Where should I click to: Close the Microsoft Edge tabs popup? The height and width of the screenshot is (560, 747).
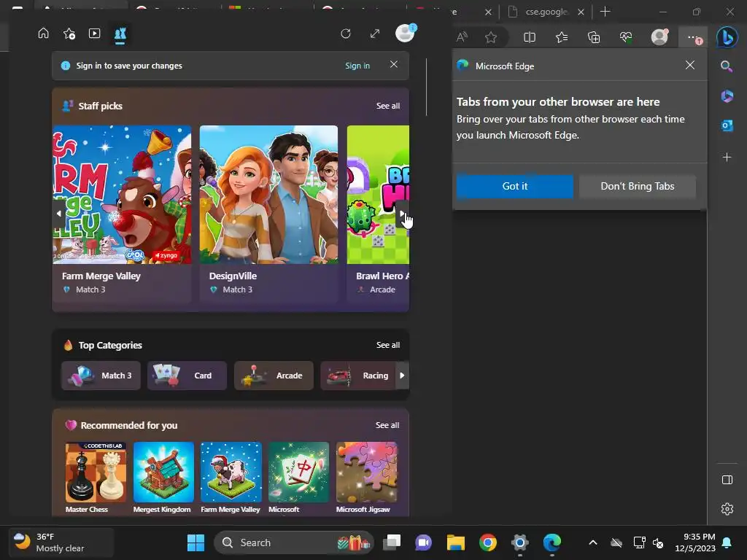click(x=690, y=65)
